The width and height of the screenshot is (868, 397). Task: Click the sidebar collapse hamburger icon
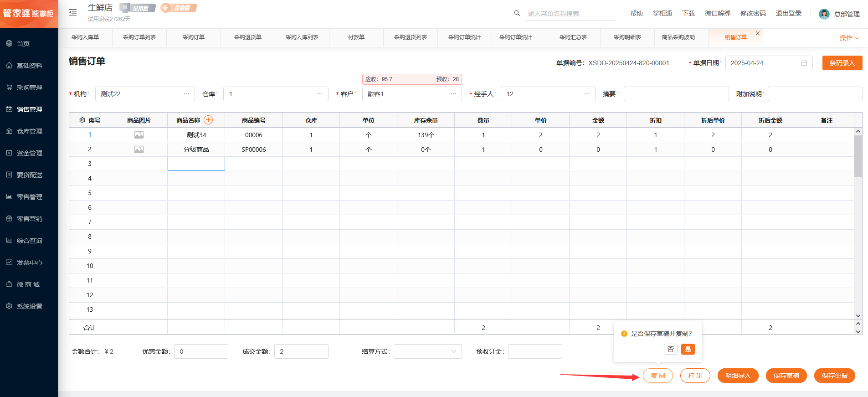(73, 12)
